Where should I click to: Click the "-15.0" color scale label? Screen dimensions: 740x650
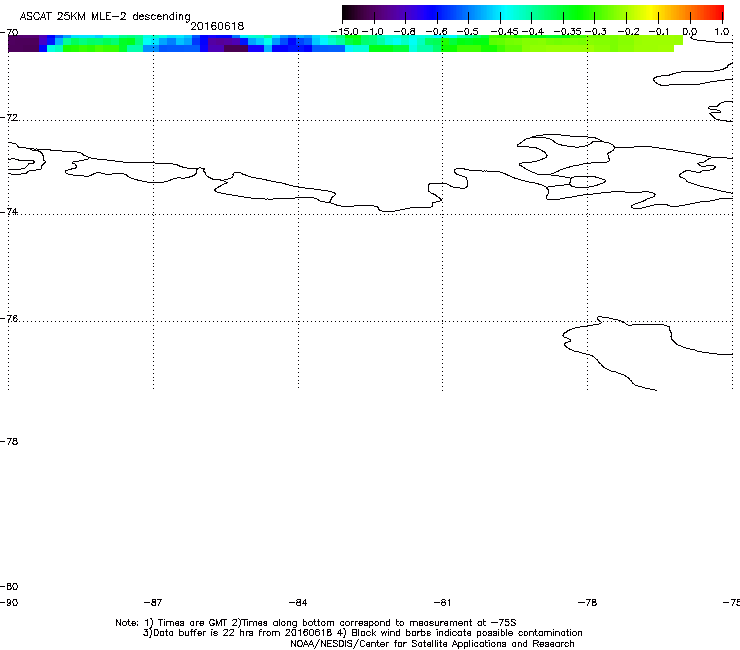click(x=344, y=32)
